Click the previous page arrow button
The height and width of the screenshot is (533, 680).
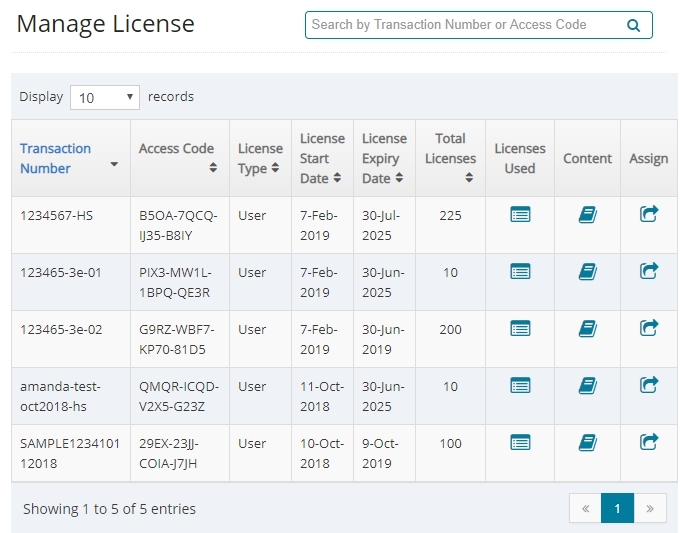[585, 509]
